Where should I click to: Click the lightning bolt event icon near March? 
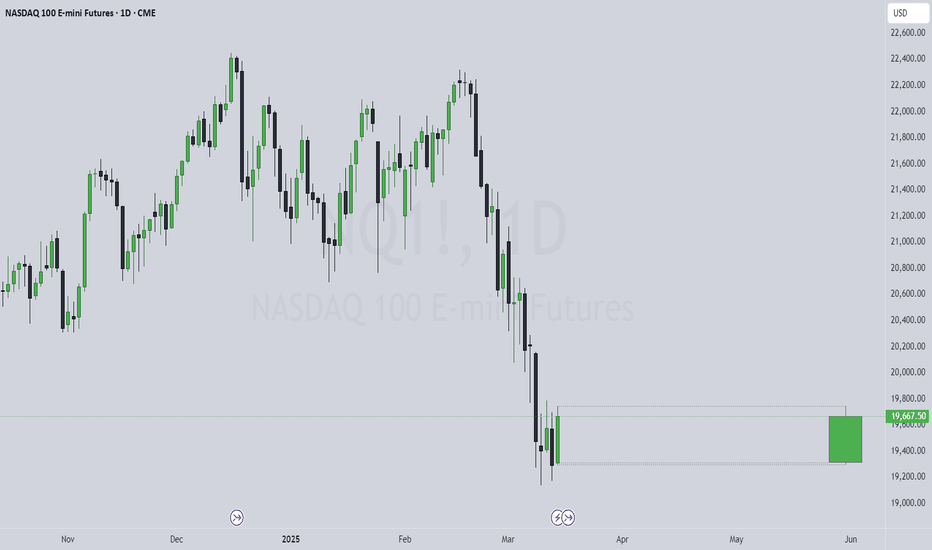click(x=557, y=517)
